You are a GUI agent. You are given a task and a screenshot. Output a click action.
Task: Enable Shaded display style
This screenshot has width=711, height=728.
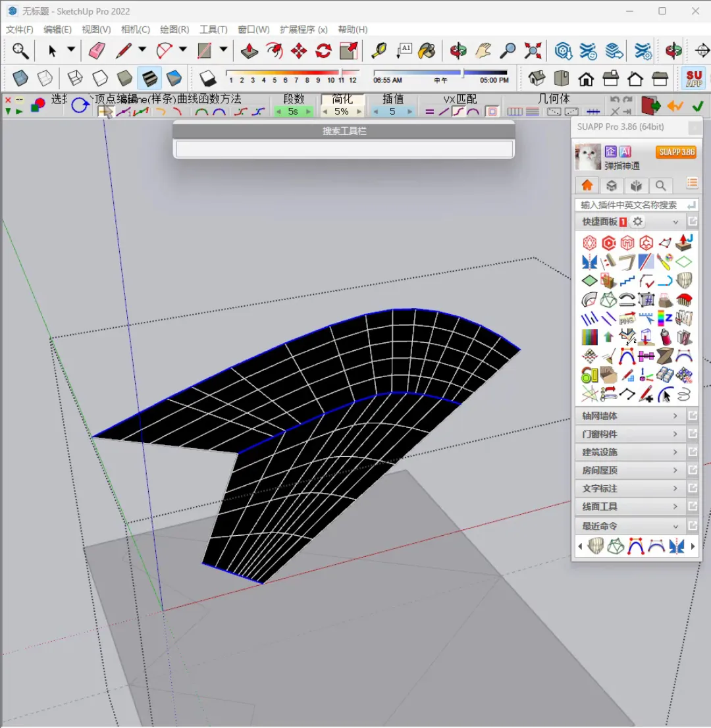pyautogui.click(x=124, y=78)
